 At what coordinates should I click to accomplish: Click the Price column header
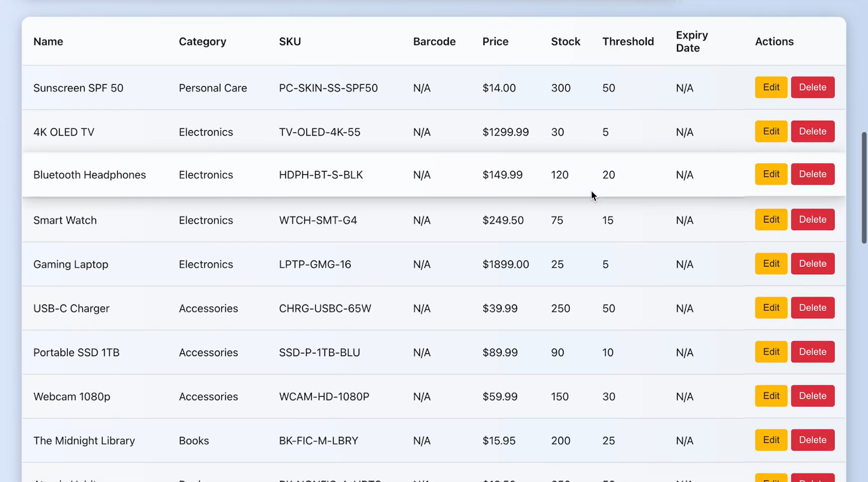click(495, 42)
